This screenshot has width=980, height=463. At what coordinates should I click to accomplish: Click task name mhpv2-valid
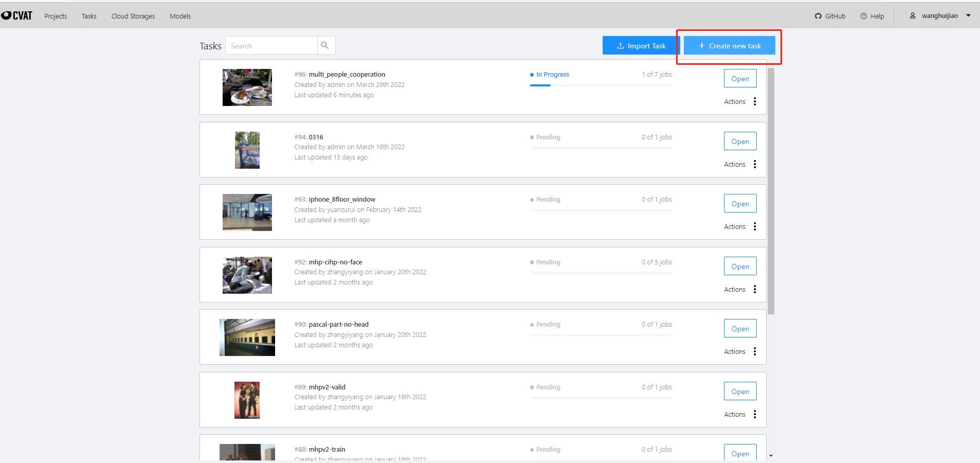[327, 387]
